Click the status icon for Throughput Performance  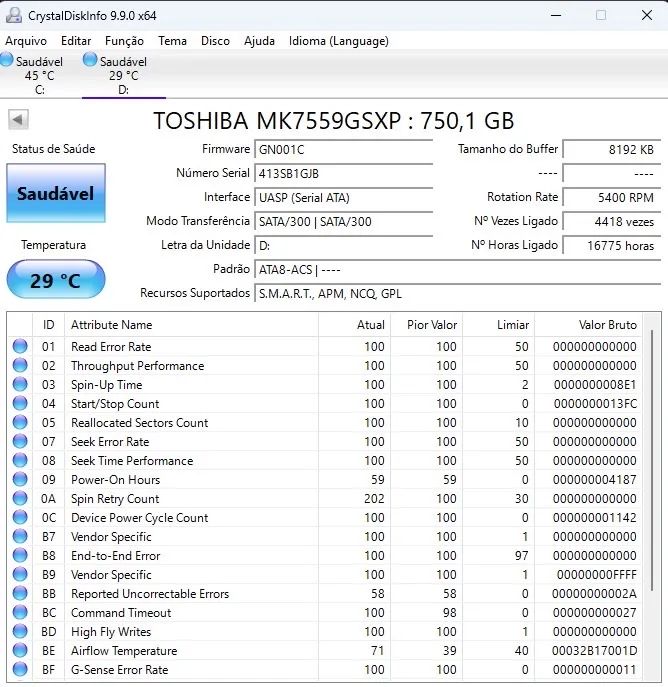click(x=20, y=365)
